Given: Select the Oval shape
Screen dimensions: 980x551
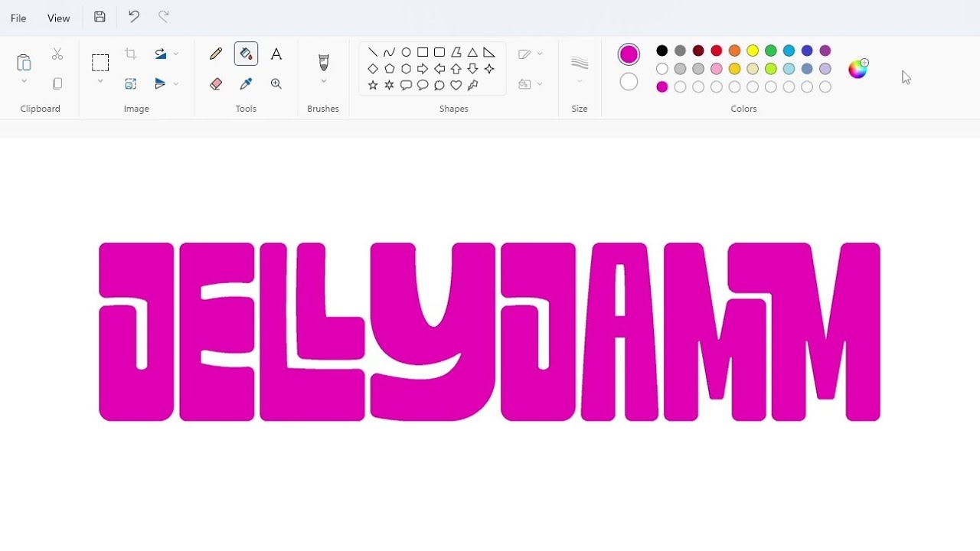Looking at the screenshot, I should (407, 52).
